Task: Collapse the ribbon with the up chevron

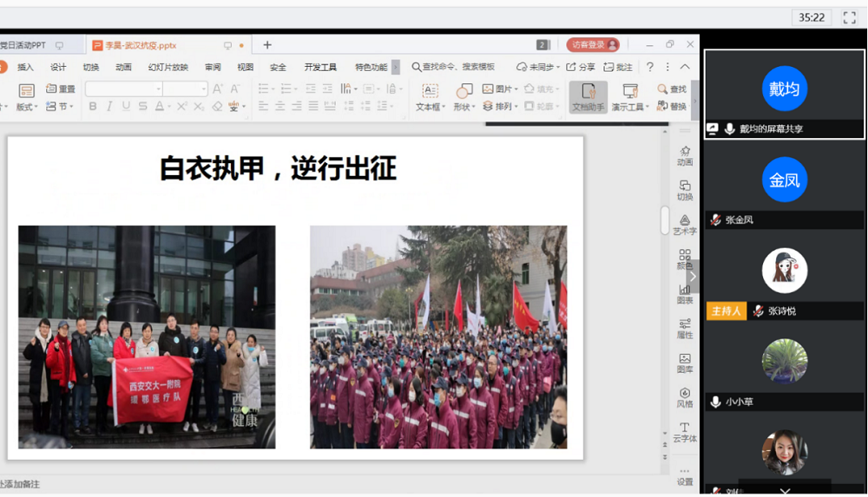Action: [685, 67]
